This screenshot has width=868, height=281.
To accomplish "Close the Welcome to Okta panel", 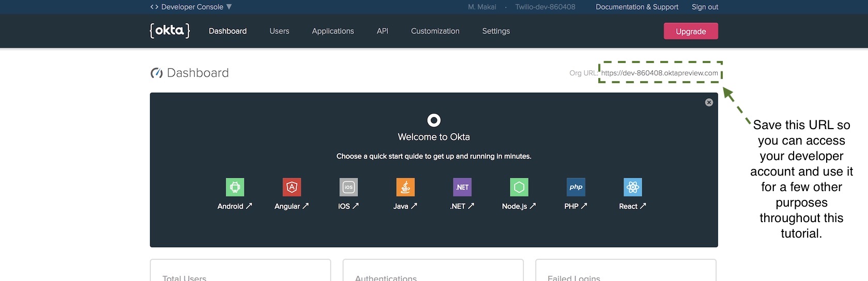I will [x=709, y=102].
